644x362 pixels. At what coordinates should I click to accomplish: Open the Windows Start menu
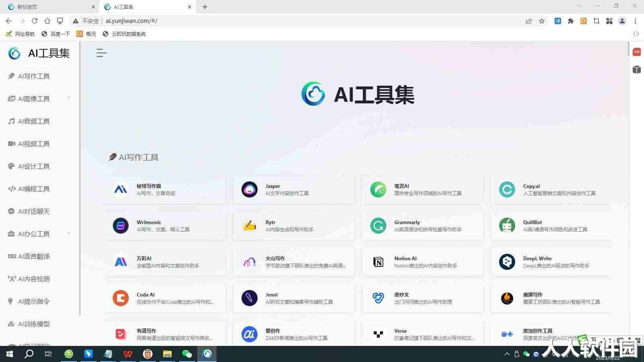coord(10,354)
